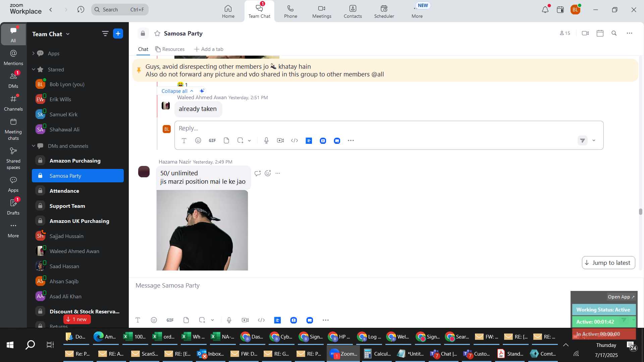Open screenshot dropdown arrow in main composer

(212, 320)
